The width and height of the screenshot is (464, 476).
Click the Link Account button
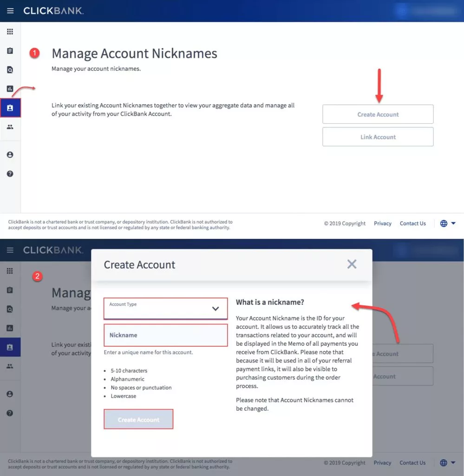(378, 137)
